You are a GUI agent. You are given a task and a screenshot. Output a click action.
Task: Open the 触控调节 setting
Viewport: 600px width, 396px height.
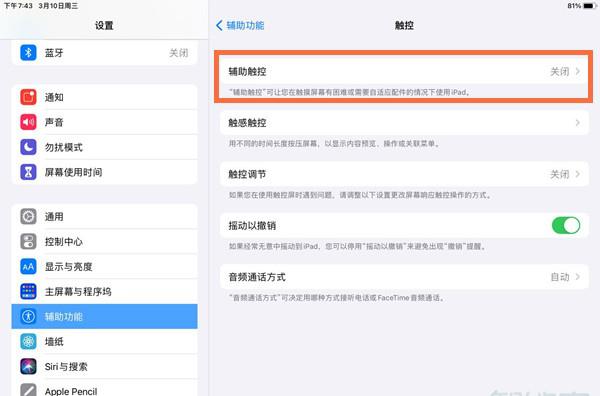tap(404, 174)
